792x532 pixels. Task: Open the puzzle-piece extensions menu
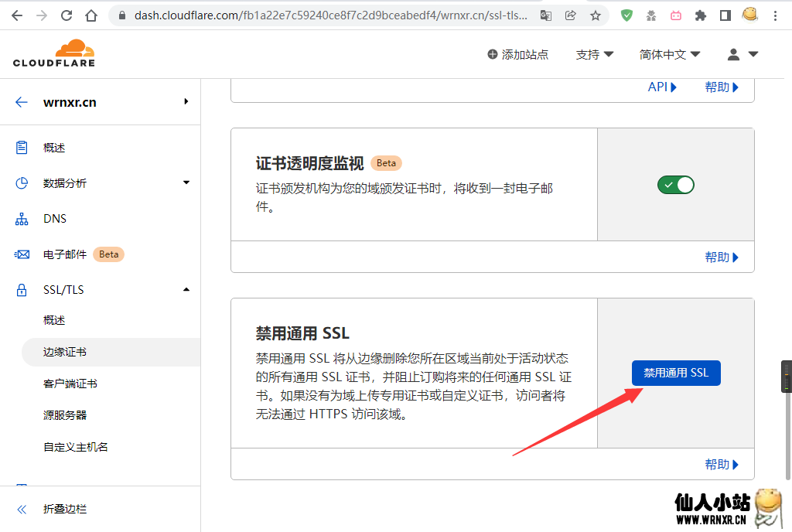coord(701,15)
